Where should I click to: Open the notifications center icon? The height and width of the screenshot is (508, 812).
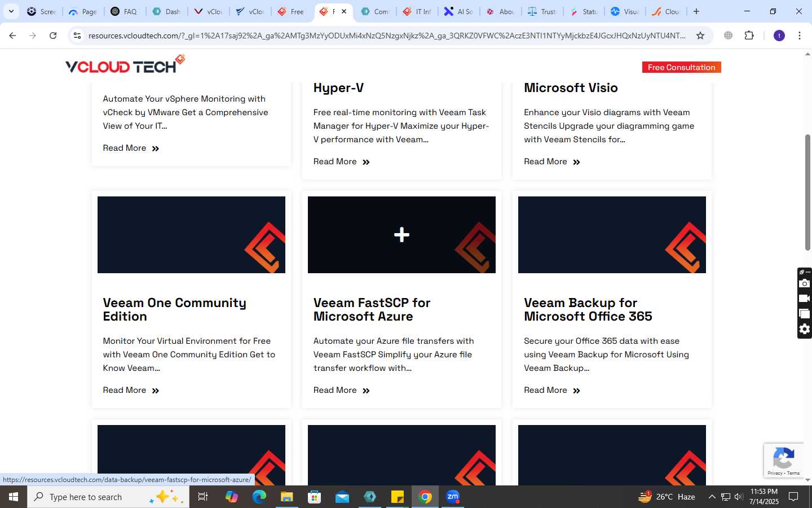(793, 497)
